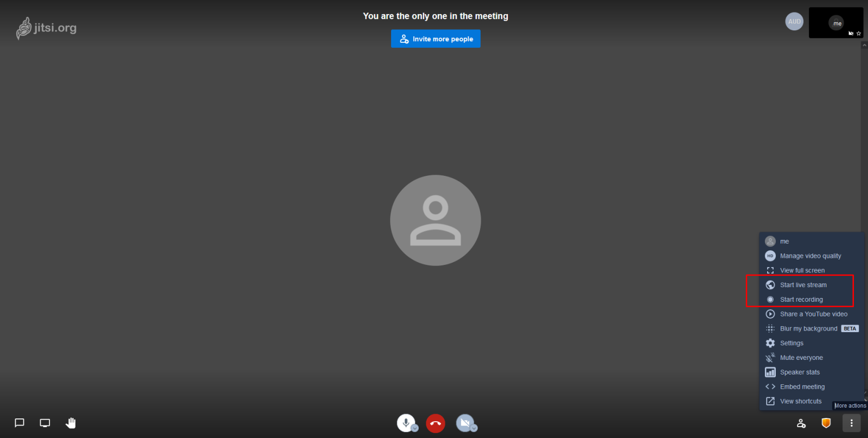Click the share screen icon
The width and height of the screenshot is (868, 438).
[45, 423]
